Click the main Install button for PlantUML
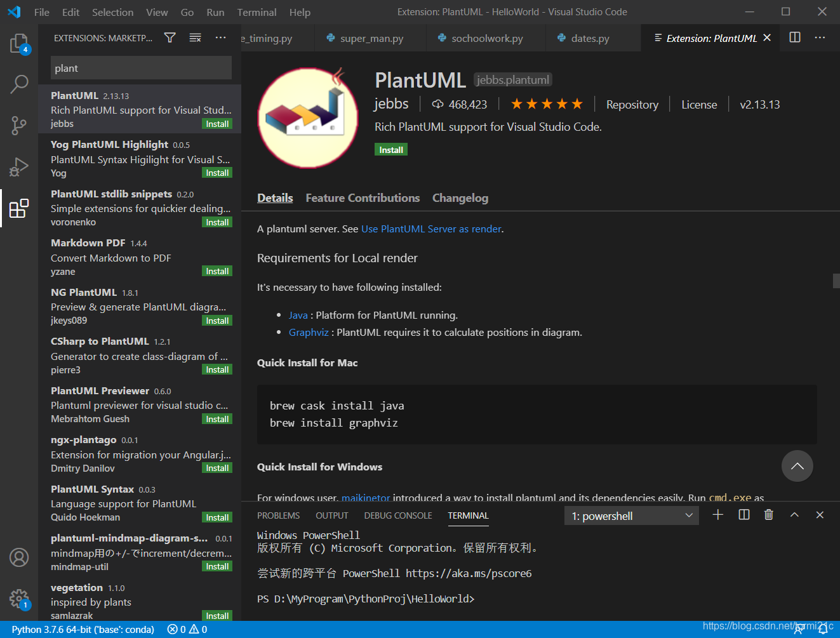This screenshot has width=840, height=638. [x=391, y=150]
